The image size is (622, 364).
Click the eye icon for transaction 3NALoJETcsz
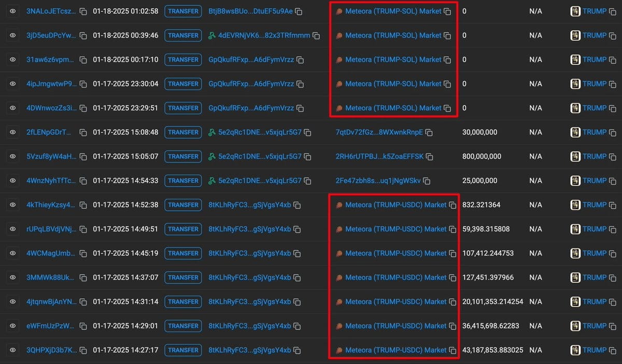(x=12, y=11)
